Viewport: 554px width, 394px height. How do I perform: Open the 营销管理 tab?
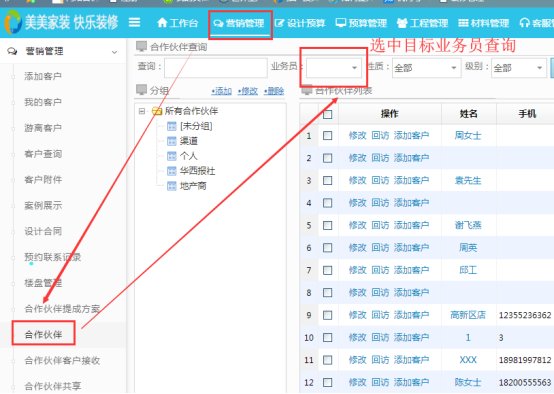click(x=239, y=24)
